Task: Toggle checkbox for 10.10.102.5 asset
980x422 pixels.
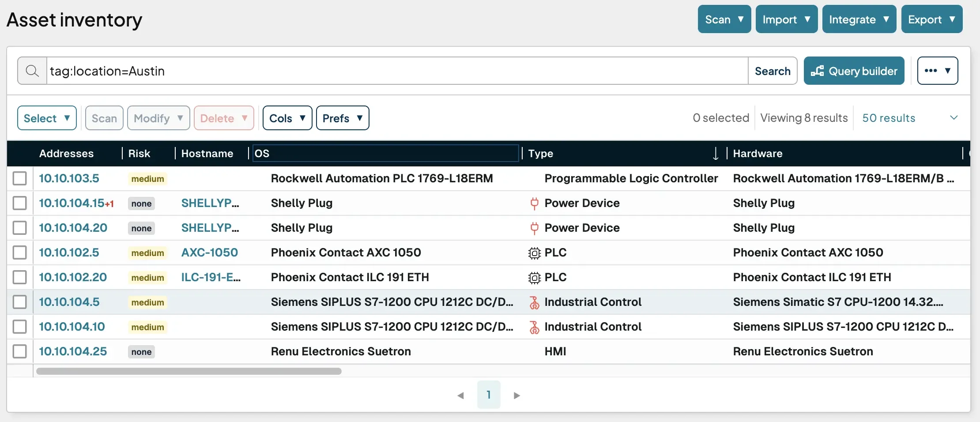Action: pyautogui.click(x=19, y=252)
